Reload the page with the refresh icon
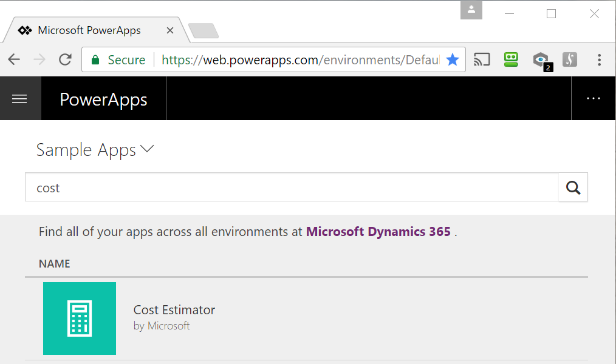Image resolution: width=616 pixels, height=364 pixels. 65,59
